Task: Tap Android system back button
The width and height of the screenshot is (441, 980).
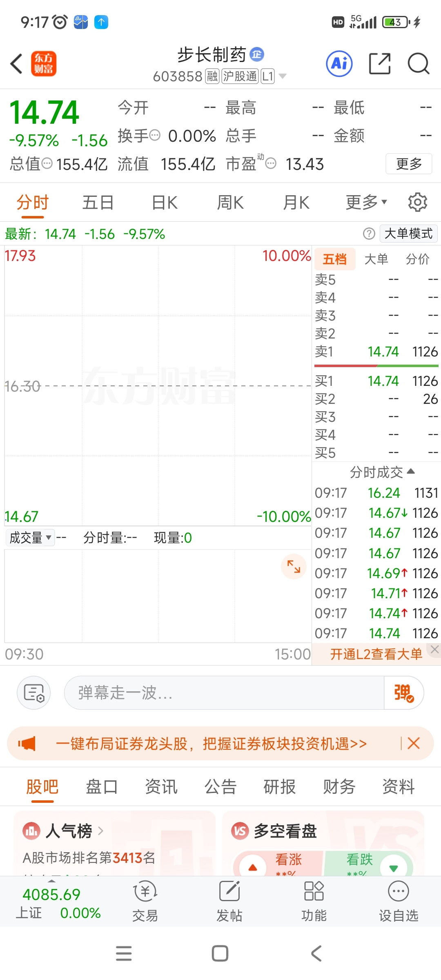Action: [x=316, y=953]
